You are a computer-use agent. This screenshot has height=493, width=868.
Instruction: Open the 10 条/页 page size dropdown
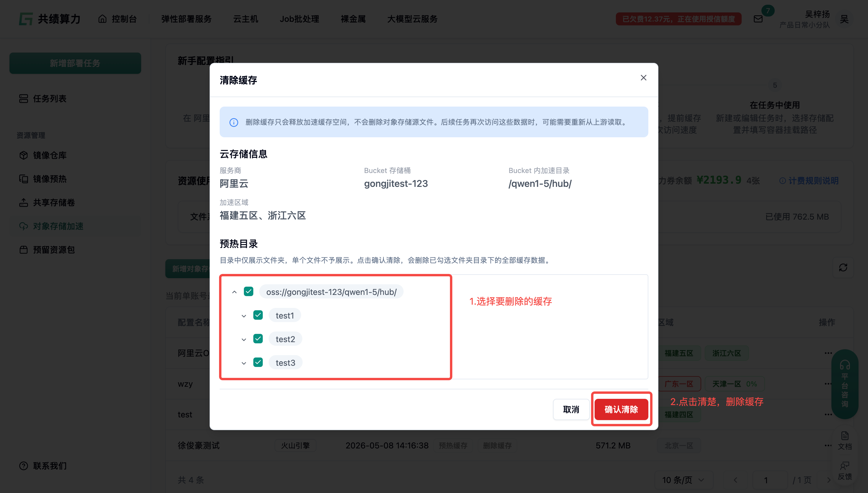(683, 480)
